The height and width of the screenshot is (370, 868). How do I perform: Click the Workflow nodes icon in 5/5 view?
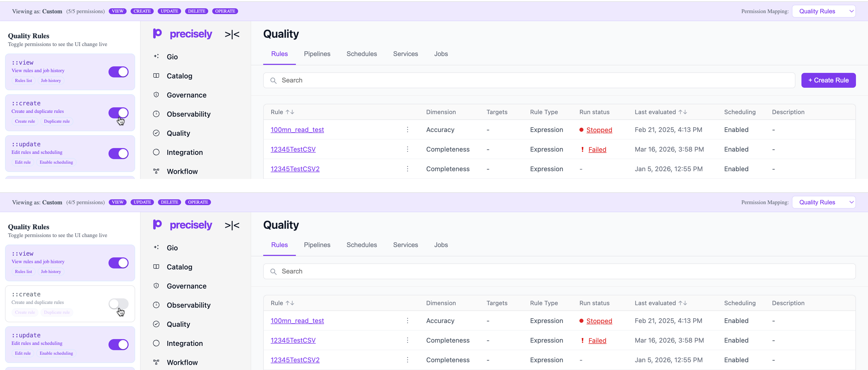[156, 171]
